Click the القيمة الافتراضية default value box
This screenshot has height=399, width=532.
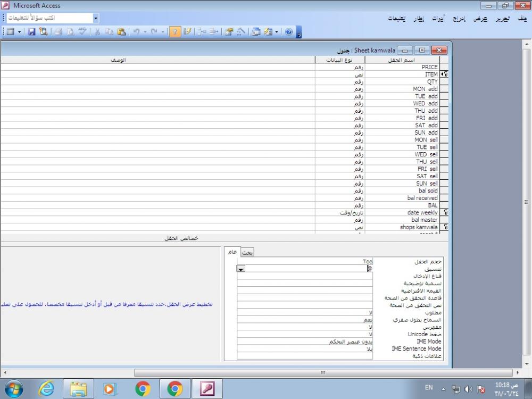(305, 290)
